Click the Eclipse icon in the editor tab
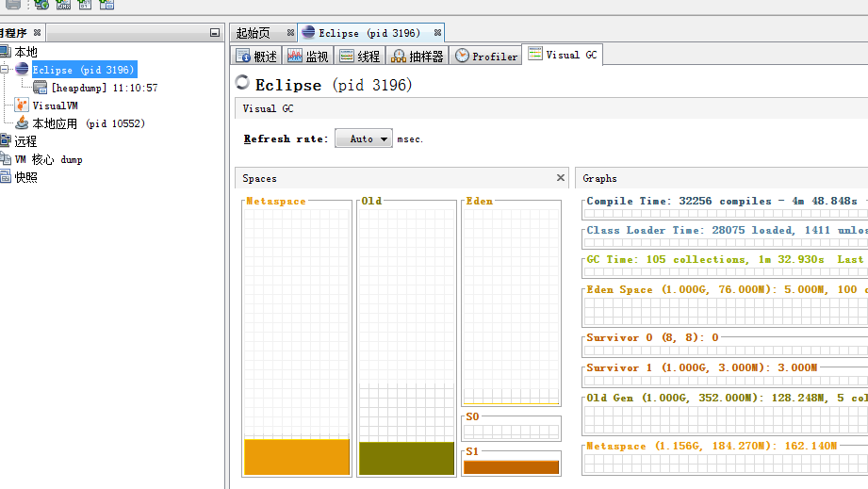Image resolution: width=868 pixels, height=489 pixels. click(308, 32)
